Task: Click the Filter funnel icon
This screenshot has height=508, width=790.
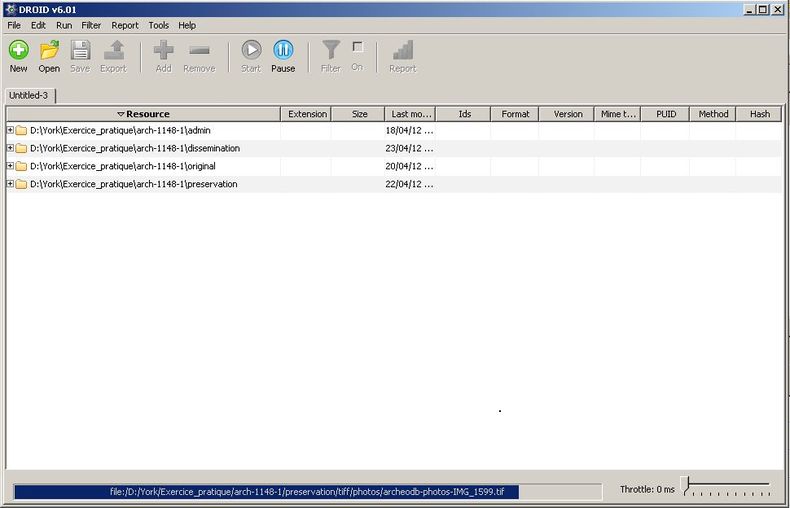Action: (331, 50)
